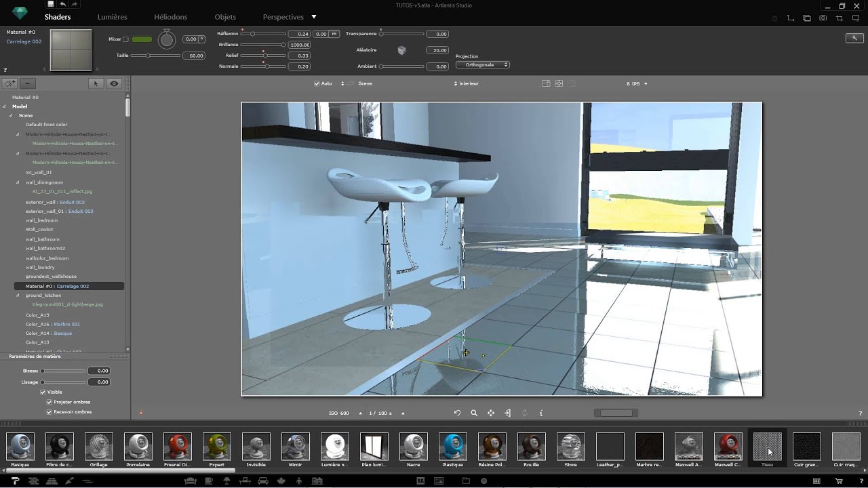The height and width of the screenshot is (488, 868).
Task: Toggle the m unit button next to Réflexion
Action: (x=334, y=33)
